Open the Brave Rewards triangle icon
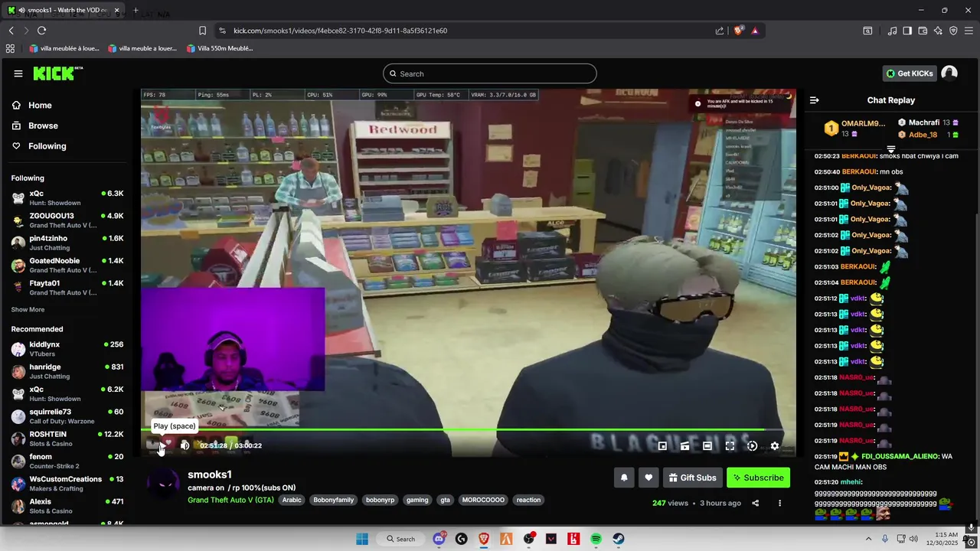This screenshot has height=551, width=980. tap(755, 31)
